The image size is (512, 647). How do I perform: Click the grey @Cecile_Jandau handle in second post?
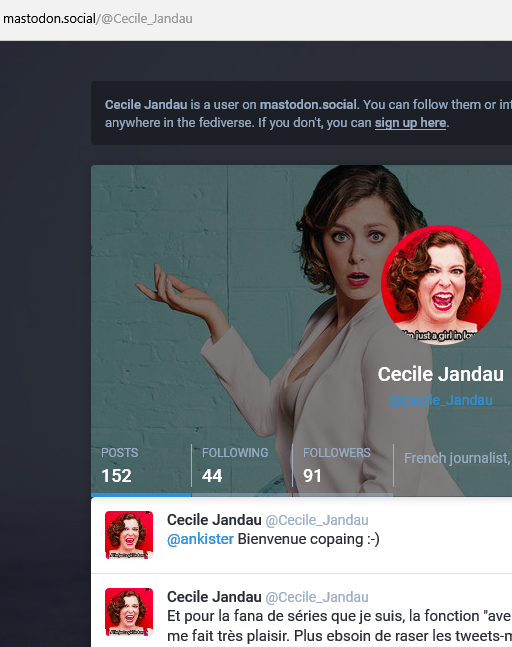point(317,597)
